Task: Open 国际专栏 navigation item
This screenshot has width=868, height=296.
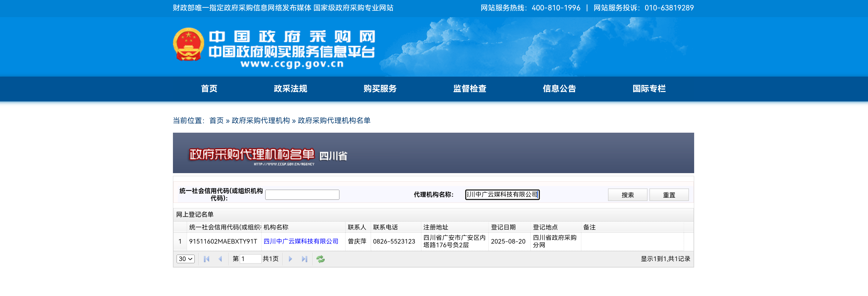Action: pyautogui.click(x=649, y=89)
